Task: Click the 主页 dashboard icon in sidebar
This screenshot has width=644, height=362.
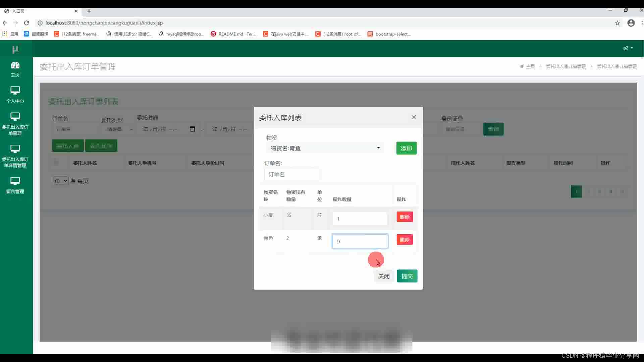Action: [15, 65]
